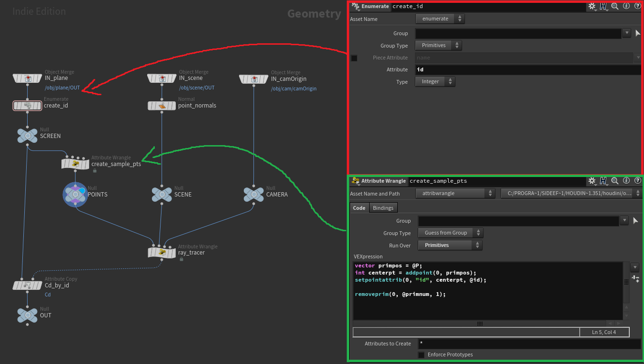Enable the Piece Attribute checkbox
This screenshot has width=644, height=364.
(x=354, y=58)
